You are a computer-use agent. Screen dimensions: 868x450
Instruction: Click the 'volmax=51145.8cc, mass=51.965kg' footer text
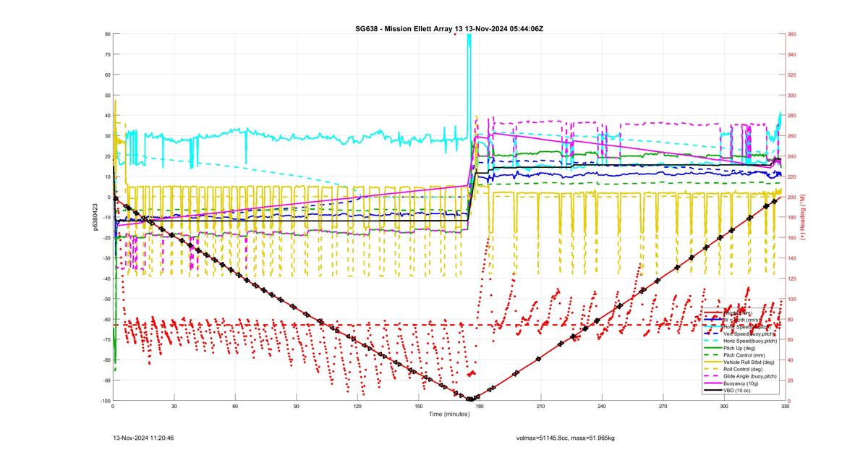(x=565, y=438)
